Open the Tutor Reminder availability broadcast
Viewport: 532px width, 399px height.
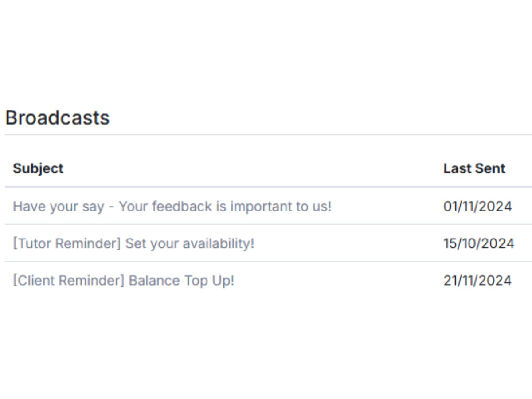tap(133, 243)
